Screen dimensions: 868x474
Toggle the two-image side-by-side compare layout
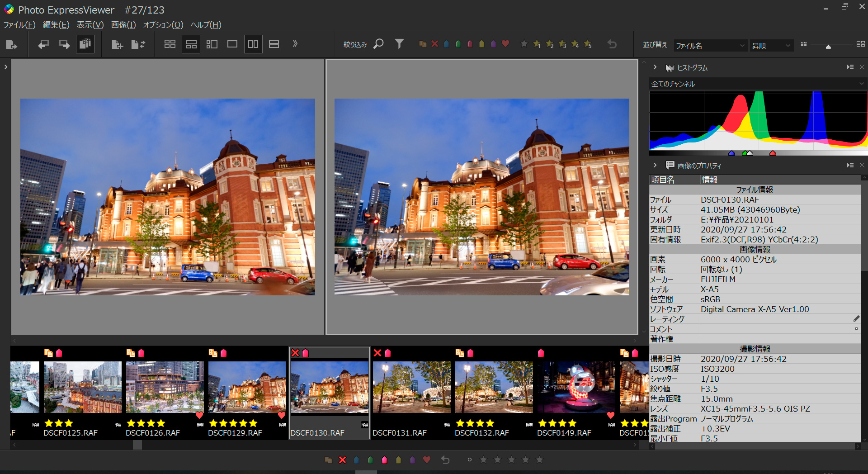coord(253,44)
